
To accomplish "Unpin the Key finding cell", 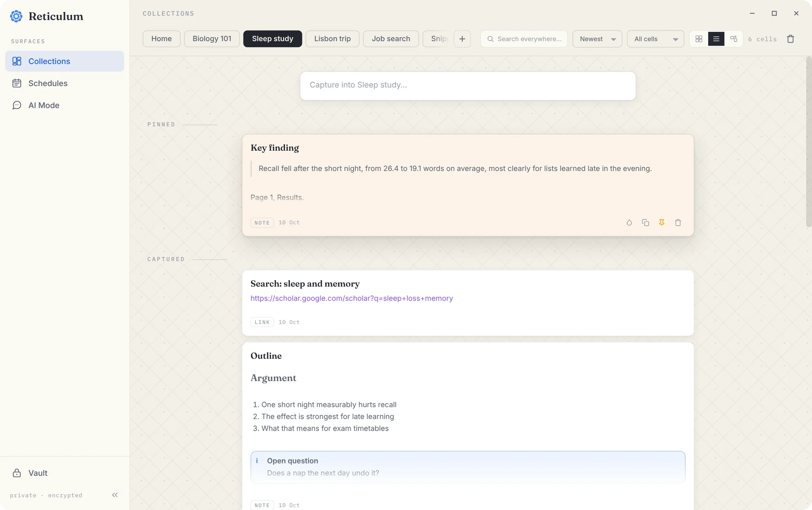I will click(x=662, y=223).
